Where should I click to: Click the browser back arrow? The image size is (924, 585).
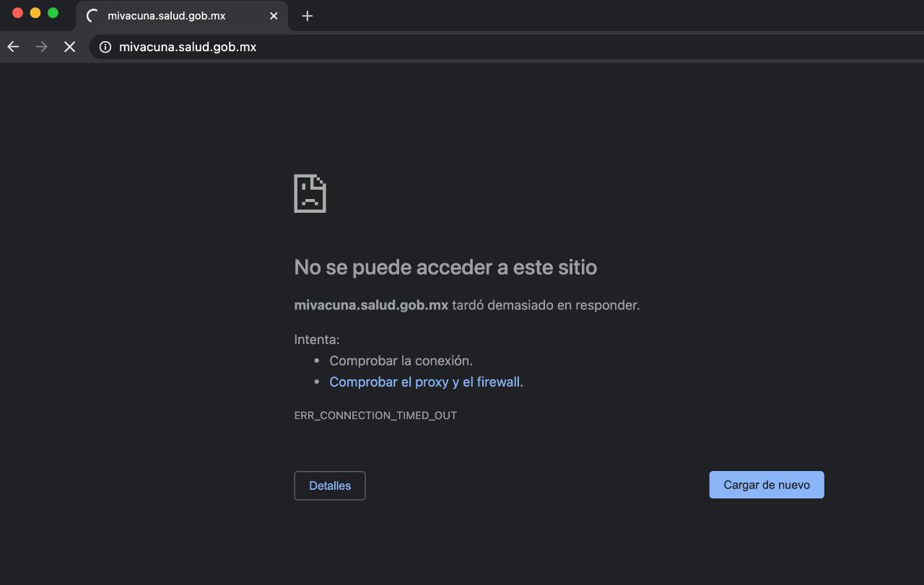click(13, 47)
